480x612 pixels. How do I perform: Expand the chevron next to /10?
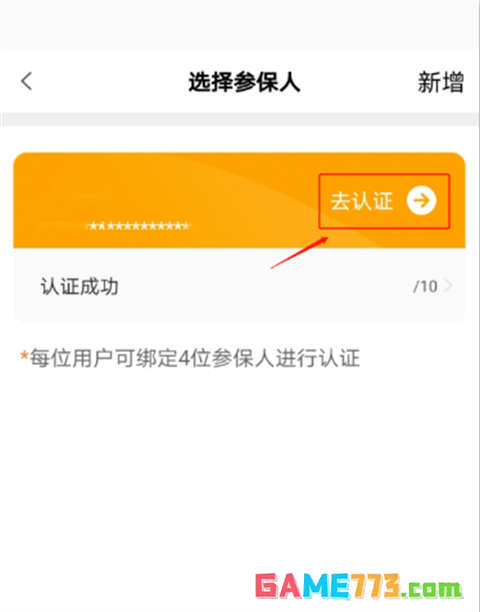click(448, 286)
